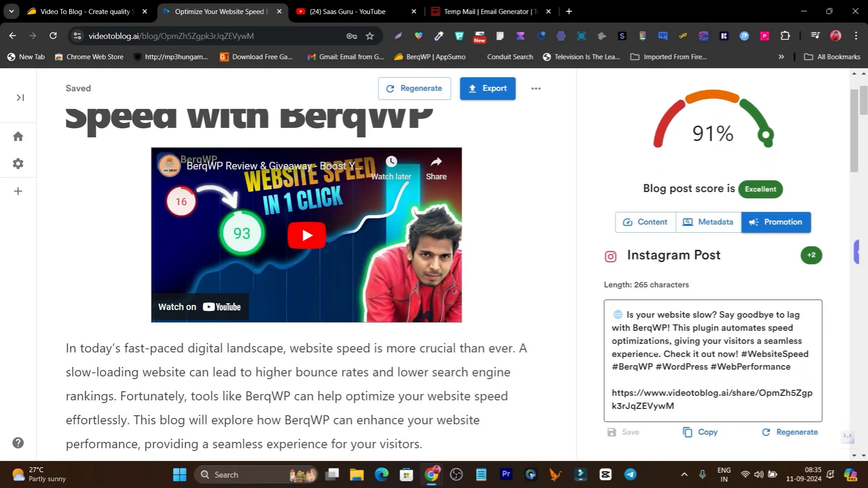Switch to the Content tab

coord(646,222)
